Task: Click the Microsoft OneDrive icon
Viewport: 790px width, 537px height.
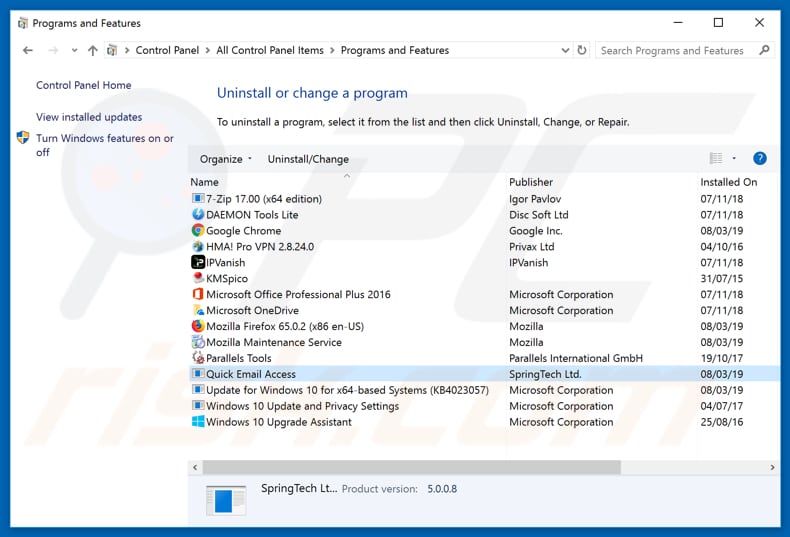Action: click(x=198, y=310)
